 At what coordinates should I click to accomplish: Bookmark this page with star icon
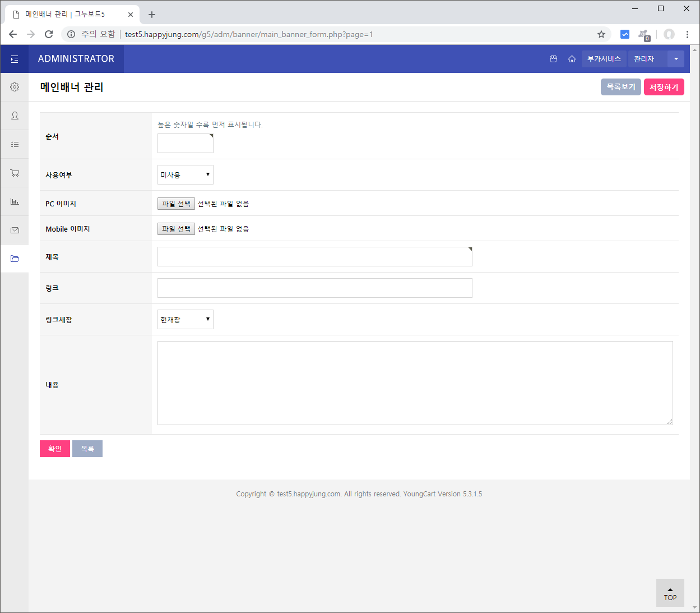601,34
